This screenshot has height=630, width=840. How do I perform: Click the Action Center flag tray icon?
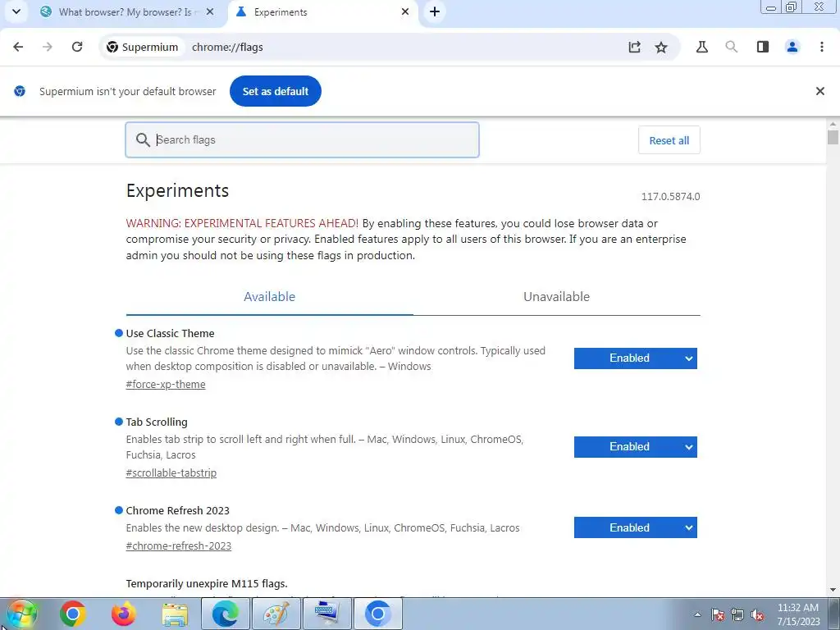click(718, 614)
